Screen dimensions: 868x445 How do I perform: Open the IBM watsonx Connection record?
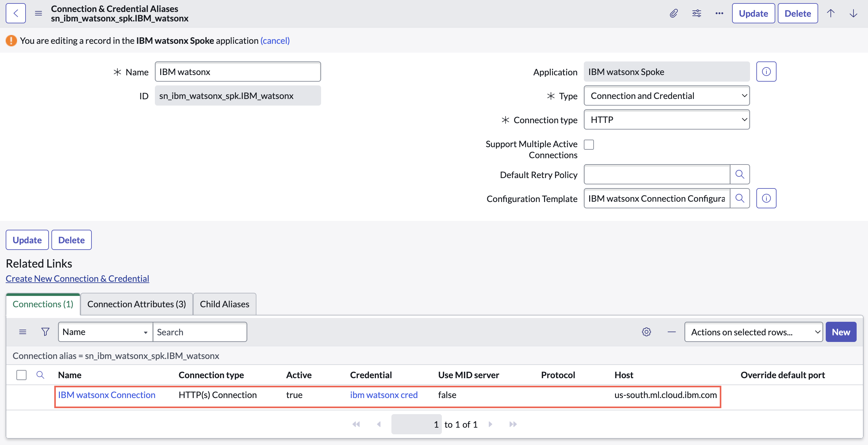(x=107, y=395)
